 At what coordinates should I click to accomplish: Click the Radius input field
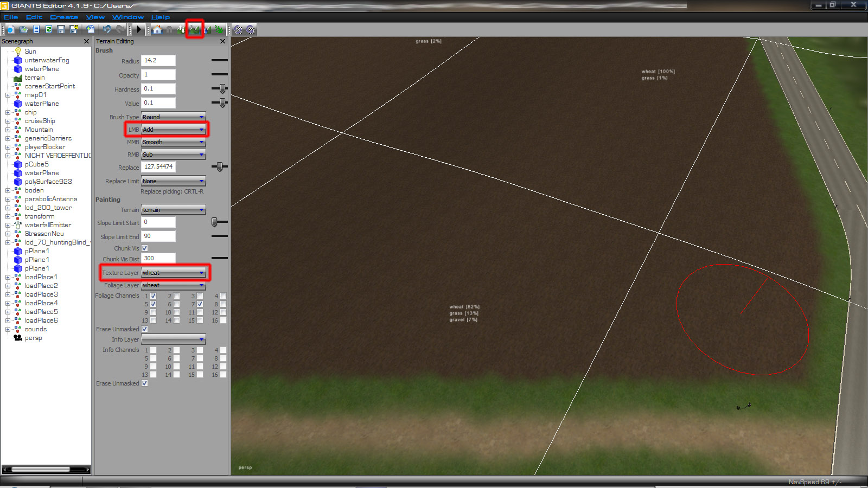coord(158,61)
